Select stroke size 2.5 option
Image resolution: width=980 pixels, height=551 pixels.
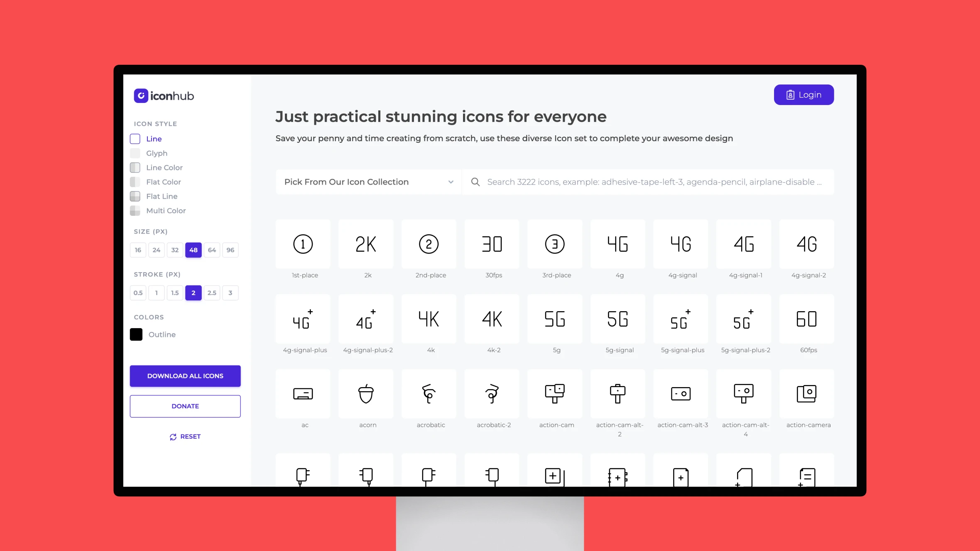coord(212,293)
